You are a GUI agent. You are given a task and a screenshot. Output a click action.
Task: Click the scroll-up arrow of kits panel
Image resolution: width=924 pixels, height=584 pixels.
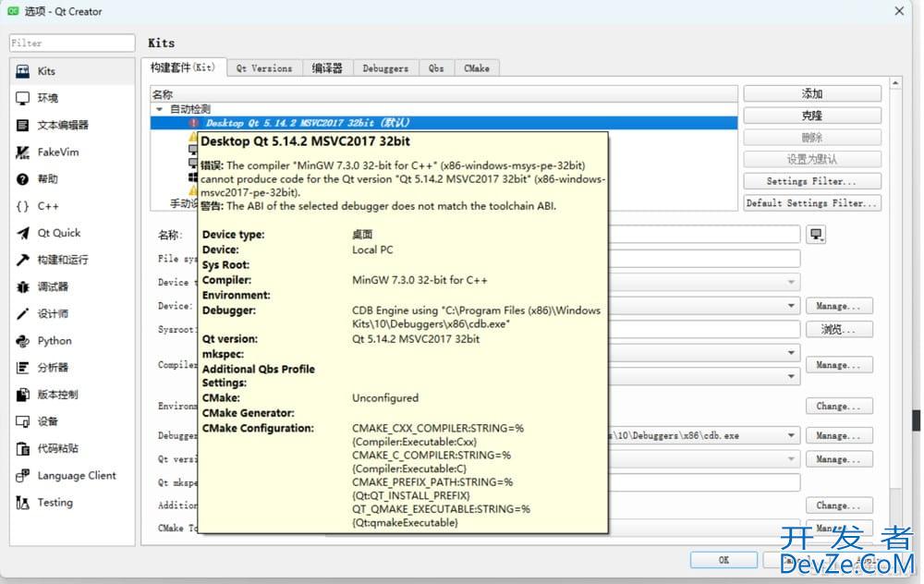coord(895,84)
